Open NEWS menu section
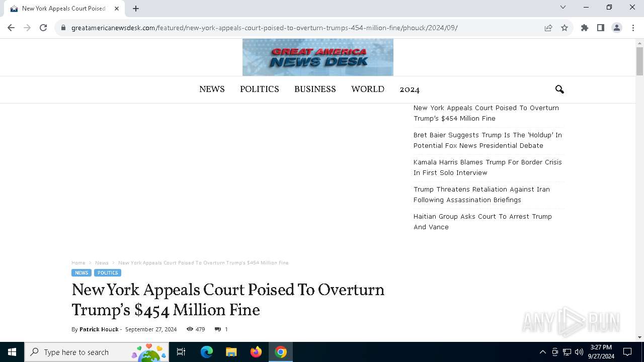The width and height of the screenshot is (644, 362). 212,89
